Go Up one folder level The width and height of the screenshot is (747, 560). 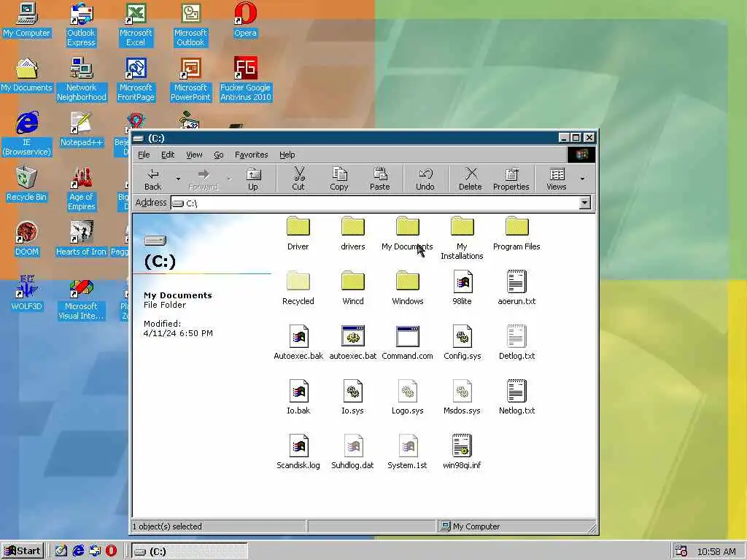(253, 179)
